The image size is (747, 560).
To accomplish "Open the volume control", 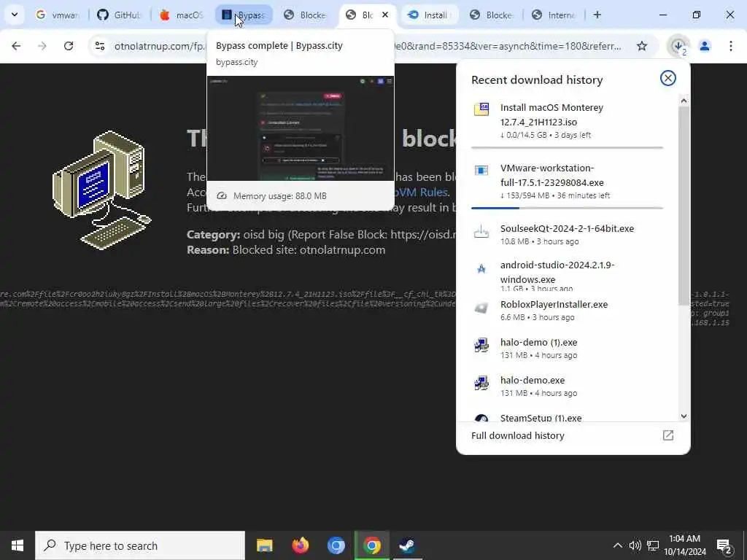I will 635,545.
